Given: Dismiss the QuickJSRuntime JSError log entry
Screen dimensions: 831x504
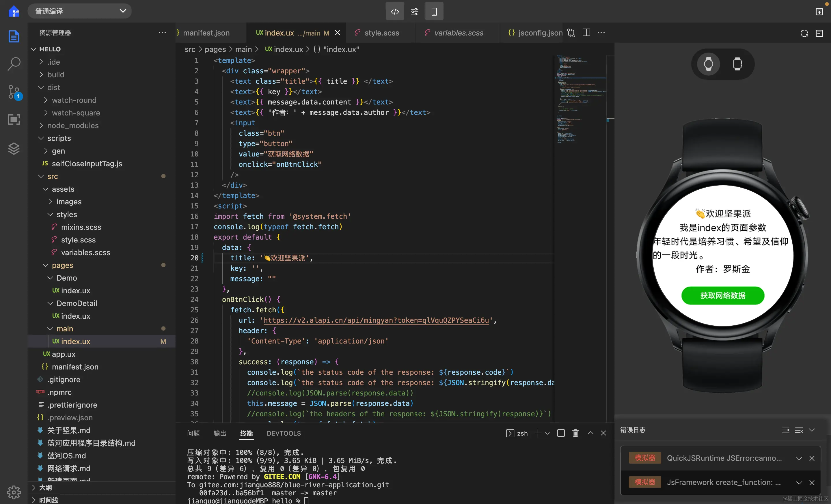Looking at the screenshot, I should (x=812, y=458).
